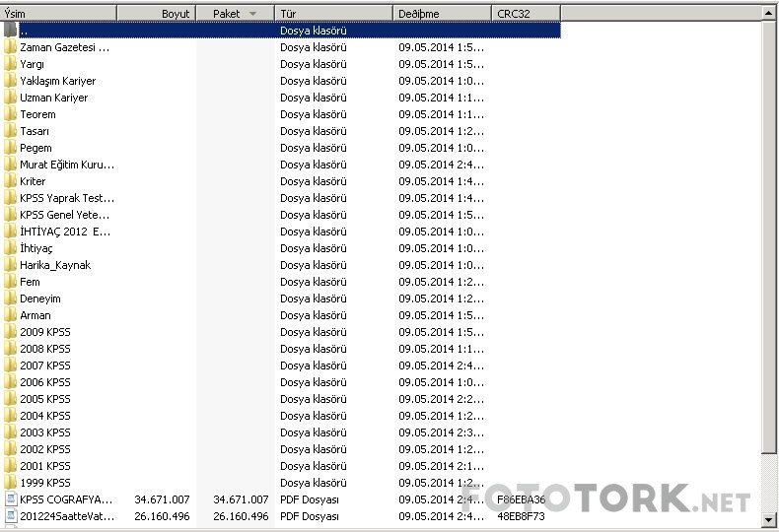Viewport: 779px width, 532px height.
Task: Select the 2003 KPSS folder name
Action: [x=45, y=432]
